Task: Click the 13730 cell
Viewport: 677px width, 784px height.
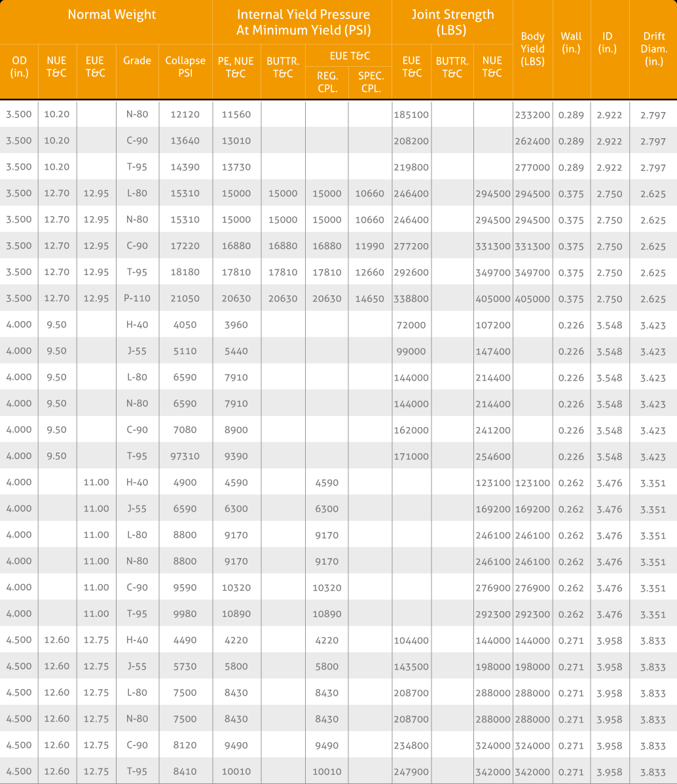Action: [x=236, y=167]
